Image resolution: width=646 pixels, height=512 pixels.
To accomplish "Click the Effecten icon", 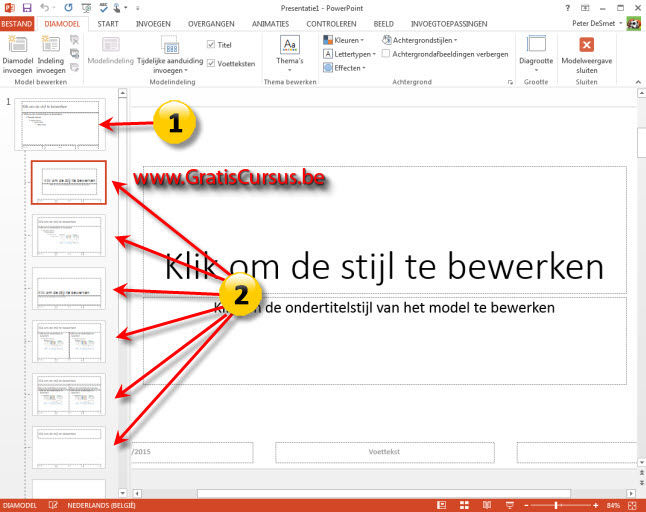I will click(328, 68).
